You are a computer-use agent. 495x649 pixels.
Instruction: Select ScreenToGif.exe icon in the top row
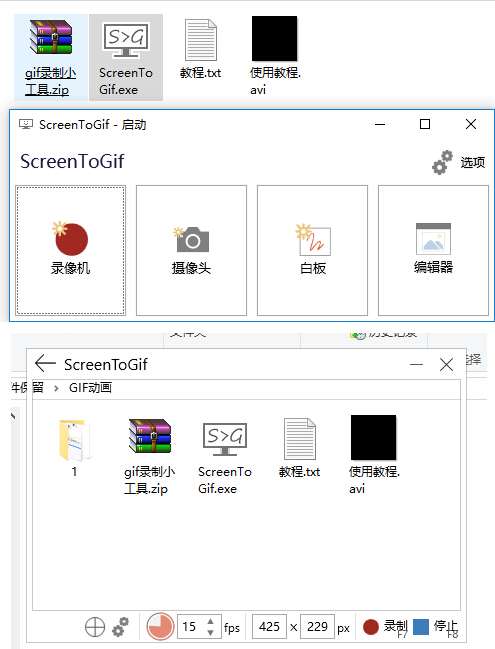(126, 57)
